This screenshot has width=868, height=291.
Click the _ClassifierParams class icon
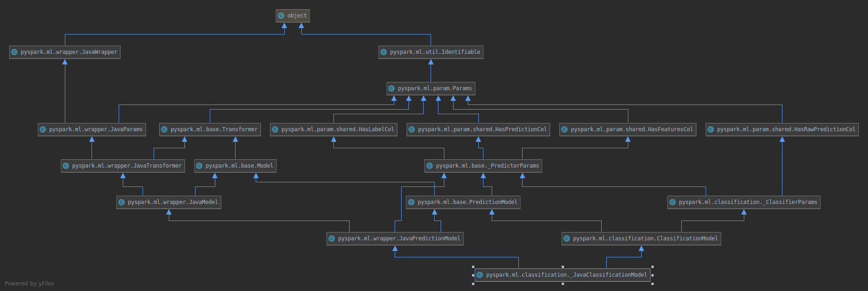click(x=673, y=202)
